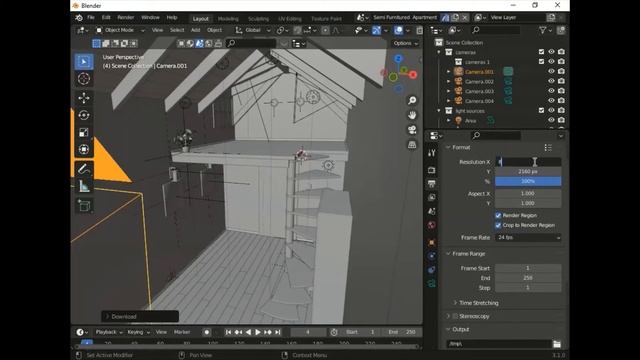Collapse the Output panel
640x360 pixels.
tap(448, 329)
